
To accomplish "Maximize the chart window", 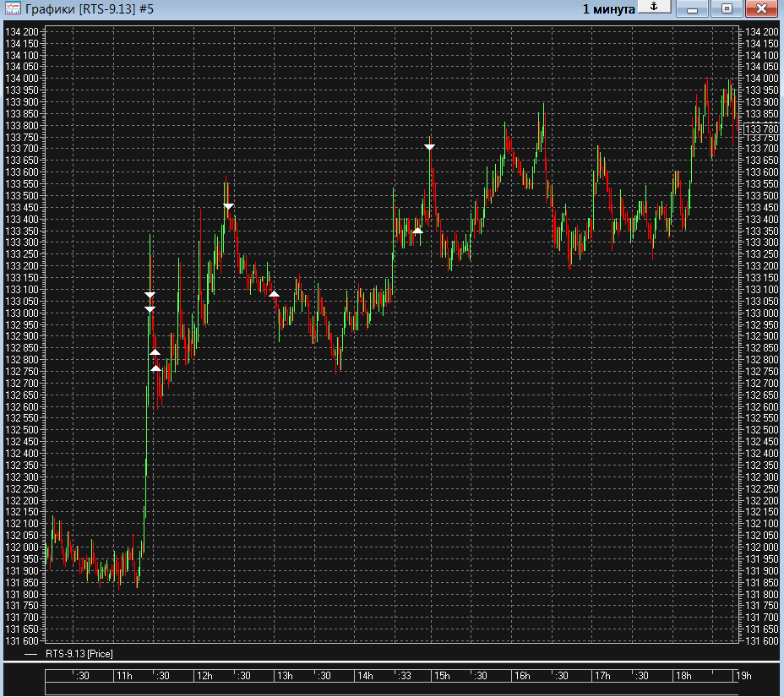I will coord(726,9).
